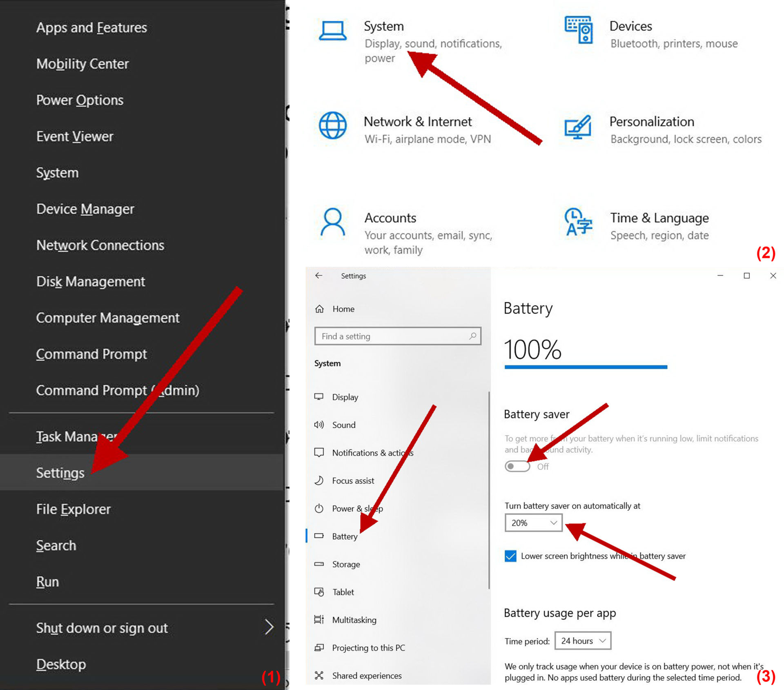Click the blue battery level bar
The width and height of the screenshot is (784, 690).
point(586,367)
